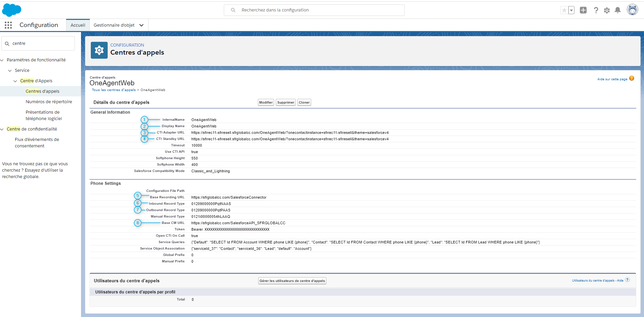Open the App Launcher grid icon
The width and height of the screenshot is (644, 317).
pos(8,25)
